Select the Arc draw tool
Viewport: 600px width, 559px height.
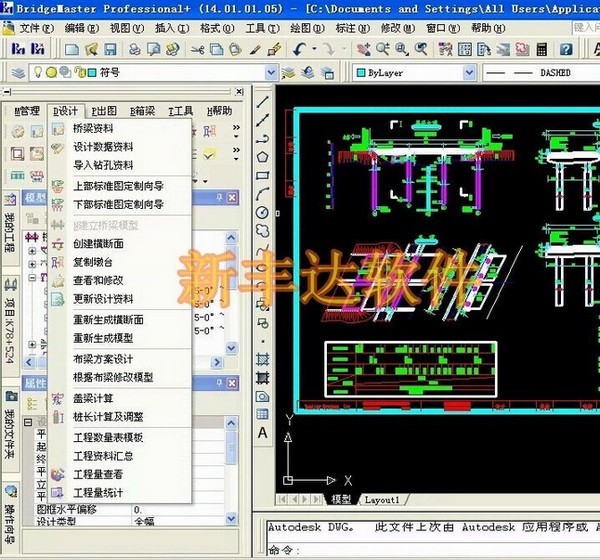click(262, 194)
